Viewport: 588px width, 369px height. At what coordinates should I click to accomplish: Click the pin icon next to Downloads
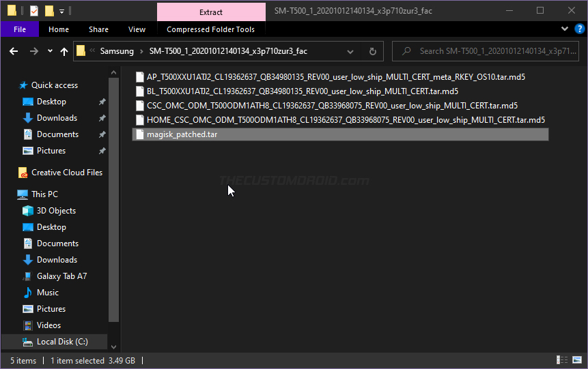tap(102, 118)
